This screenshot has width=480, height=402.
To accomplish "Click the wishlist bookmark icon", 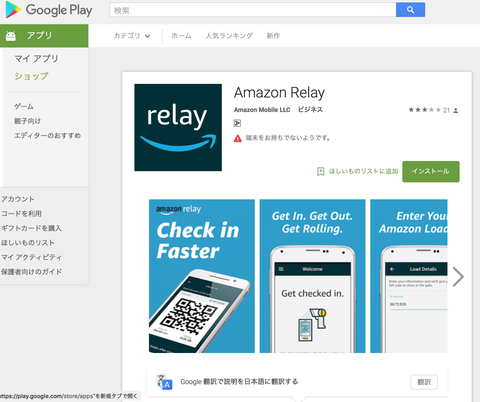I will click(x=320, y=172).
